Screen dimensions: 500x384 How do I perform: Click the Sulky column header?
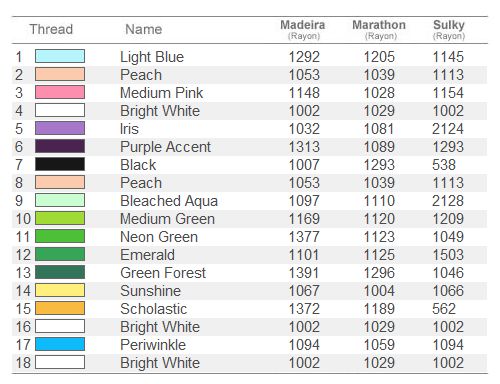[449, 29]
